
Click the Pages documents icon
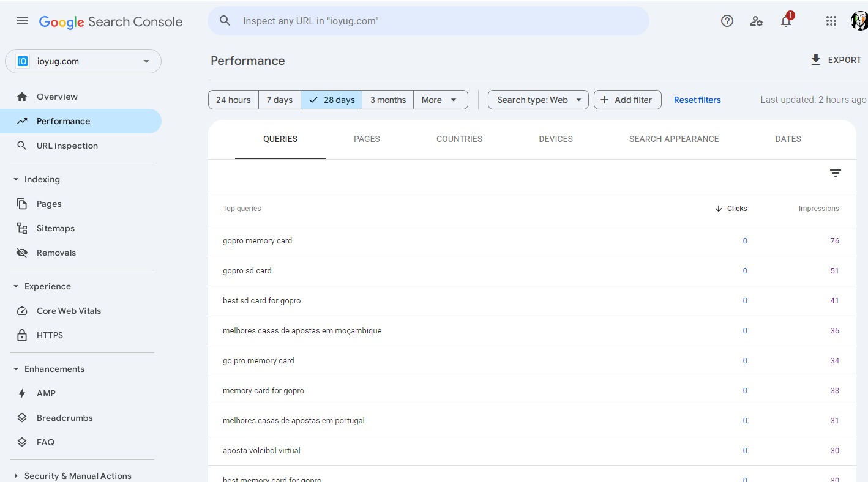[x=22, y=204]
